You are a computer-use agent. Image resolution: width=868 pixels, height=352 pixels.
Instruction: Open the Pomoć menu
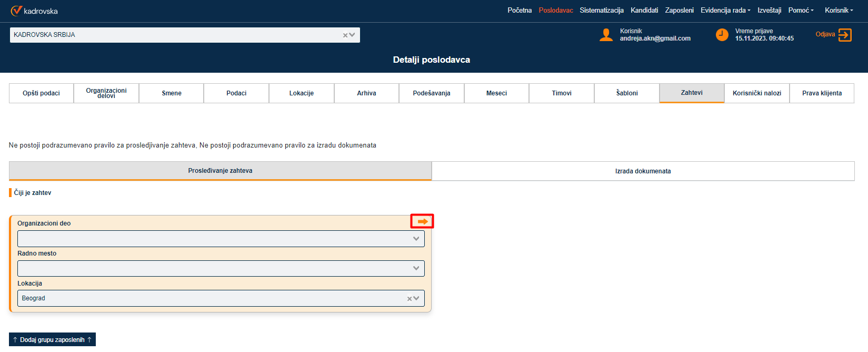click(x=800, y=11)
